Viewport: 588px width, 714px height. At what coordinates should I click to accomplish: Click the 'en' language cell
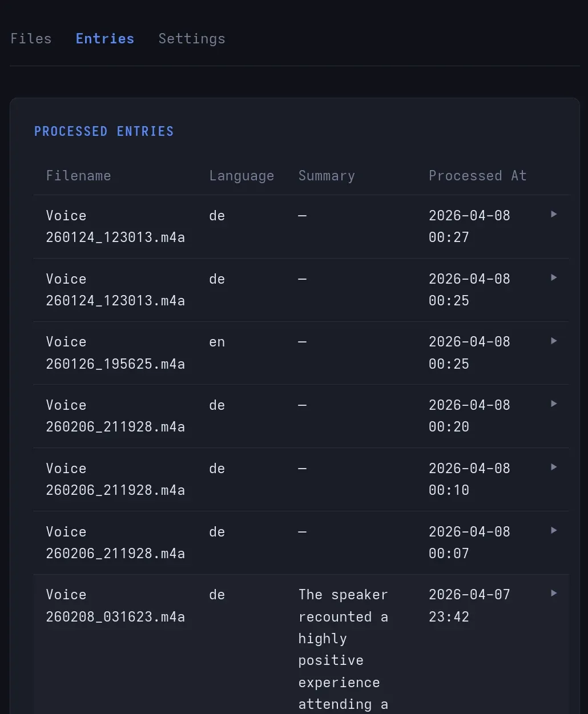click(x=217, y=342)
